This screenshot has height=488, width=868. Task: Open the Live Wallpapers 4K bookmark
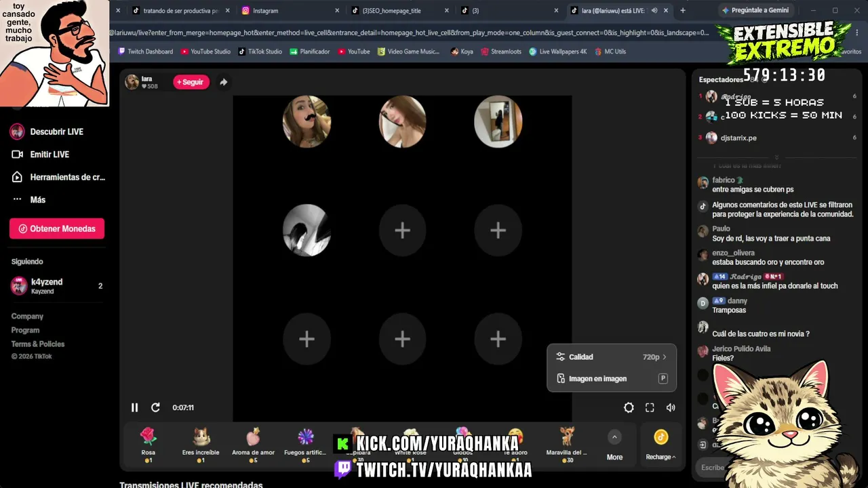pyautogui.click(x=558, y=52)
